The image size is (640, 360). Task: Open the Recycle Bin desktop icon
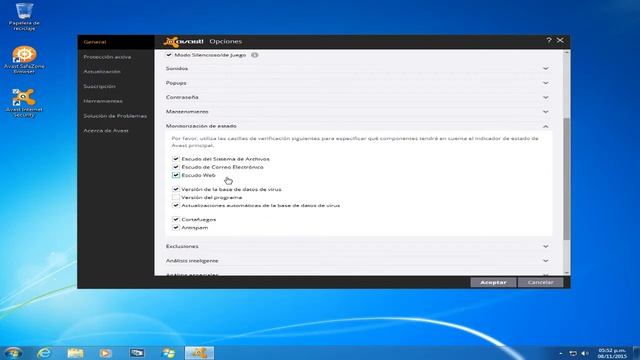point(24,16)
